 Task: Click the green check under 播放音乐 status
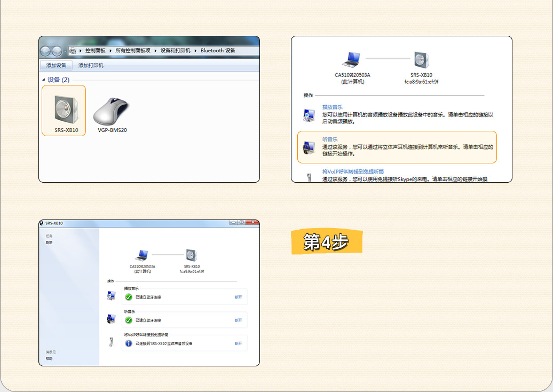coord(128,297)
